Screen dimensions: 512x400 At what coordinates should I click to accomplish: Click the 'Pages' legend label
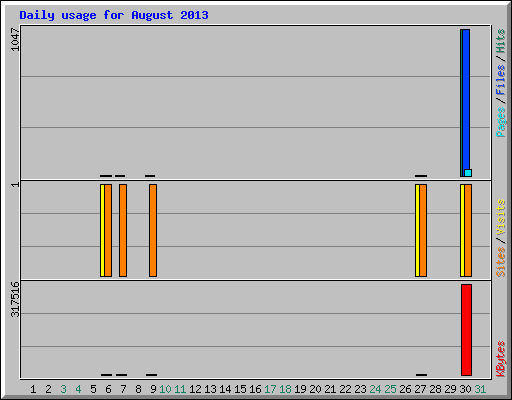tap(501, 122)
